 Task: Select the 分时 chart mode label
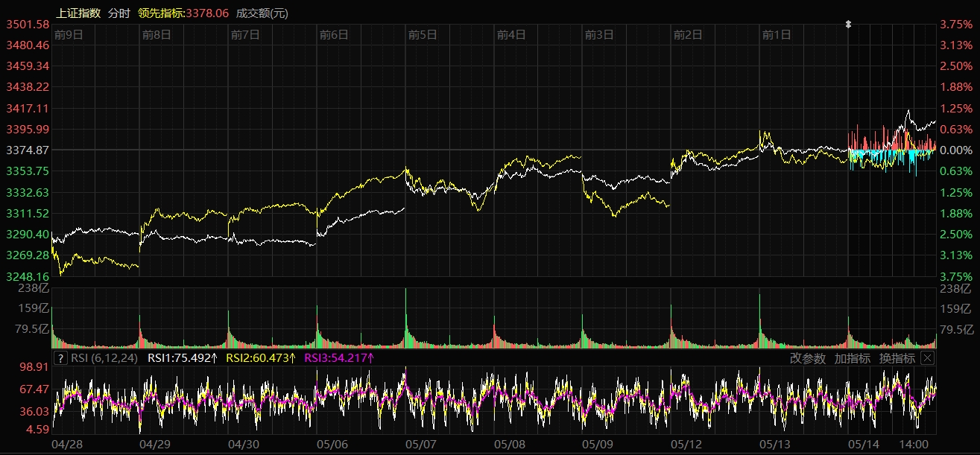tap(118, 13)
